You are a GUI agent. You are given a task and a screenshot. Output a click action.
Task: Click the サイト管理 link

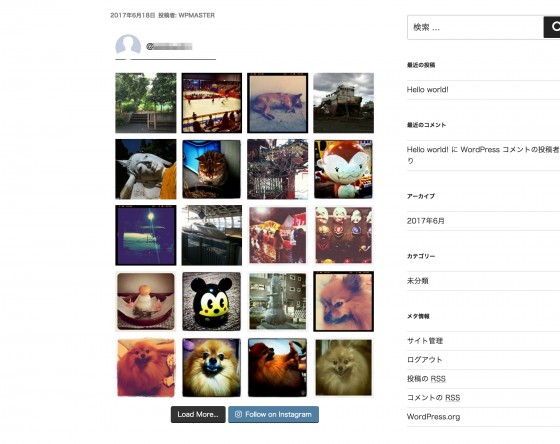[425, 341]
